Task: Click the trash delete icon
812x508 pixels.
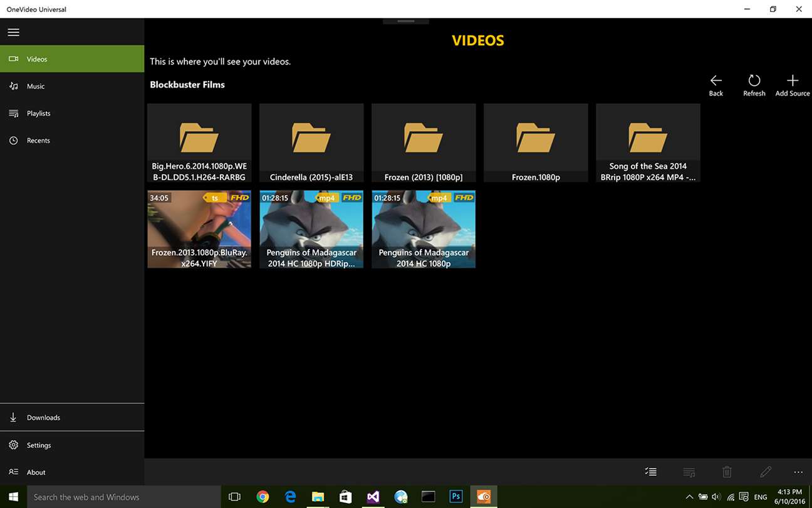Action: coord(727,472)
